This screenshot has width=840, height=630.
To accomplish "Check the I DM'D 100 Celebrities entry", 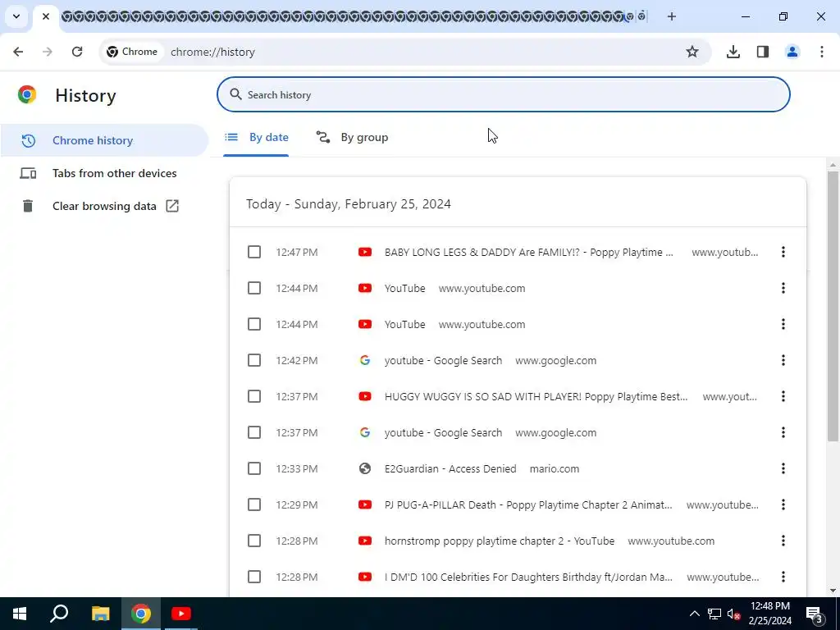I will point(254,577).
